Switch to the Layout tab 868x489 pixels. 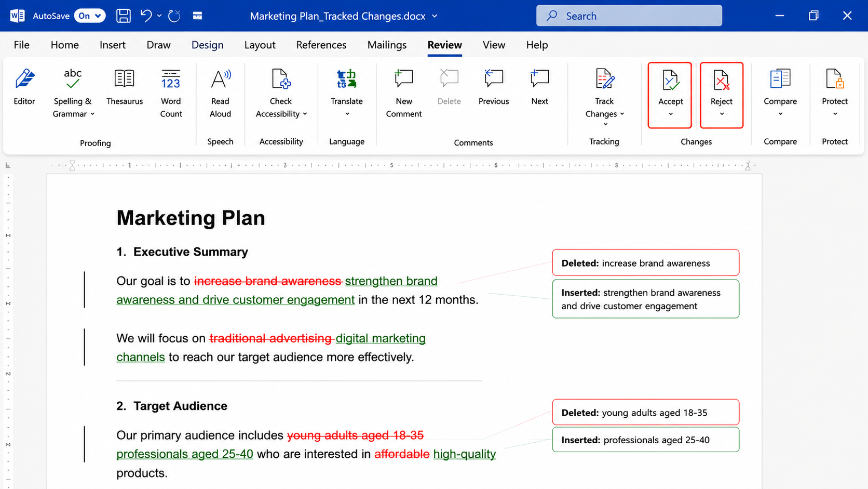260,45
